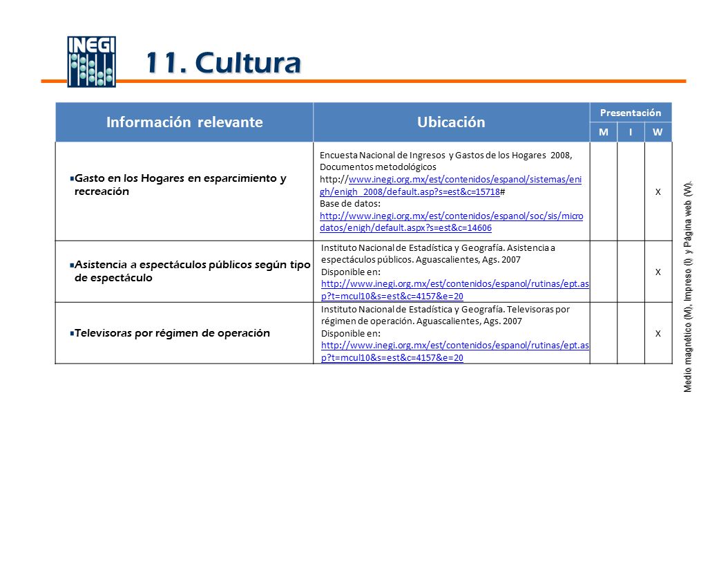
Task: Open the microdatos enigh default.aspx link
Action: [451, 222]
